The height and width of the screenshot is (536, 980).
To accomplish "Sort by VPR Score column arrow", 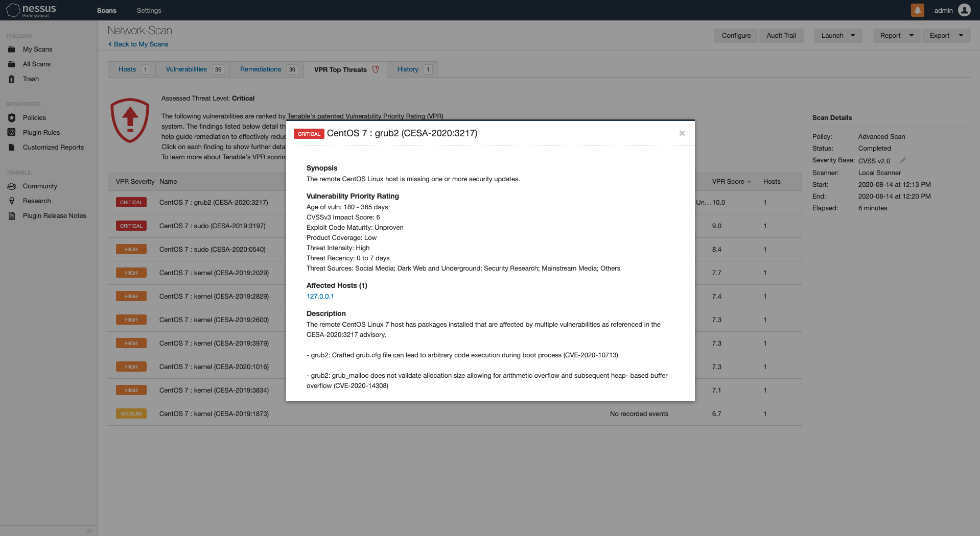I will pos(749,182).
